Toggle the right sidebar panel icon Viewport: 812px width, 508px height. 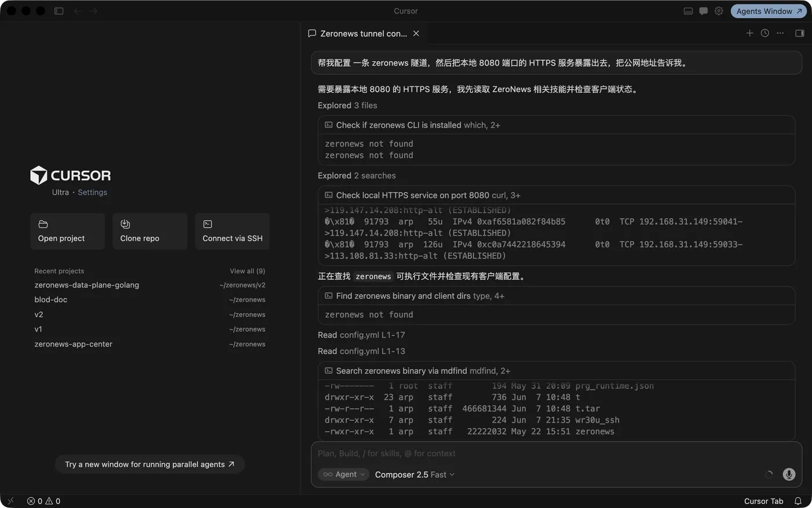(800, 33)
